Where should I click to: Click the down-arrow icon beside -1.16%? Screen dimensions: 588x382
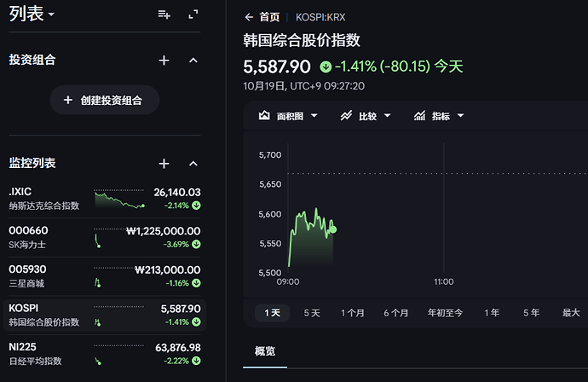196,283
